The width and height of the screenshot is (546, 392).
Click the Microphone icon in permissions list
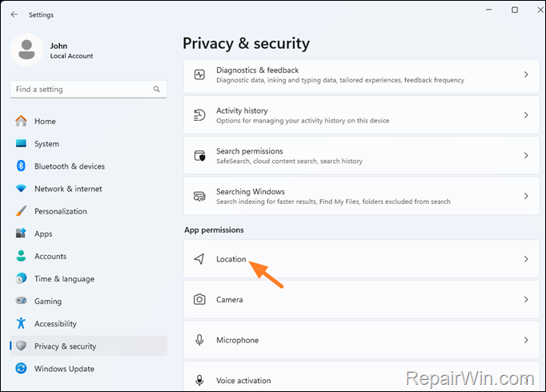click(199, 340)
